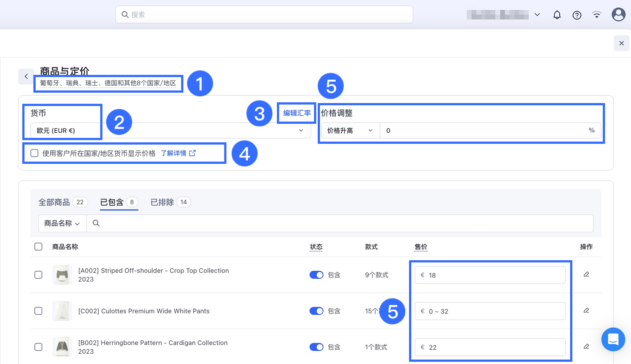Click edit pencil for Striped Off-shoulder row
Image resolution: width=631 pixels, height=364 pixels.
click(586, 275)
